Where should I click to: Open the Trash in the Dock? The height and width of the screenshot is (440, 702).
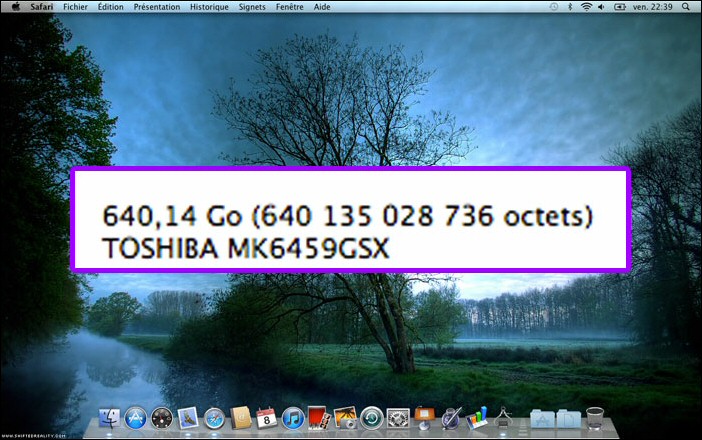click(595, 419)
